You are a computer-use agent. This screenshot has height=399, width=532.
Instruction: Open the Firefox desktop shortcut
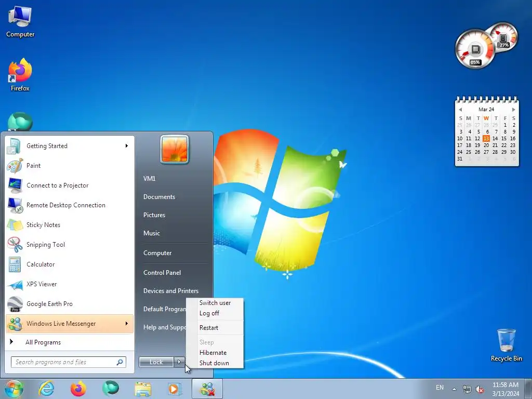click(x=20, y=75)
